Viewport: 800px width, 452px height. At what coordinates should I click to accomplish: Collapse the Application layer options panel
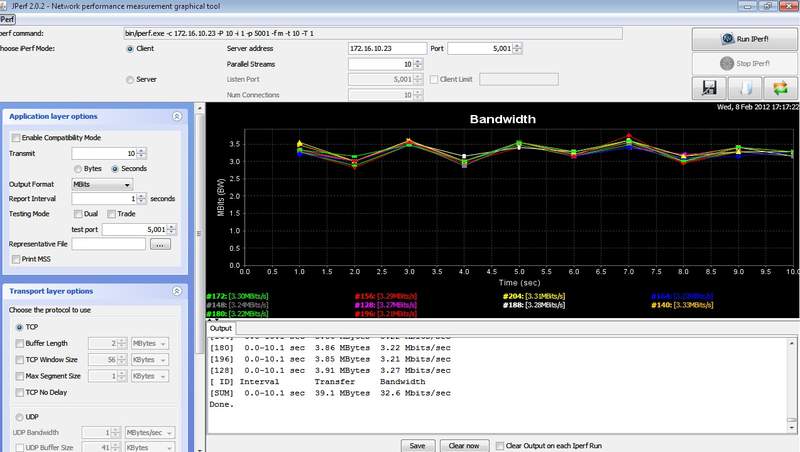(x=177, y=116)
